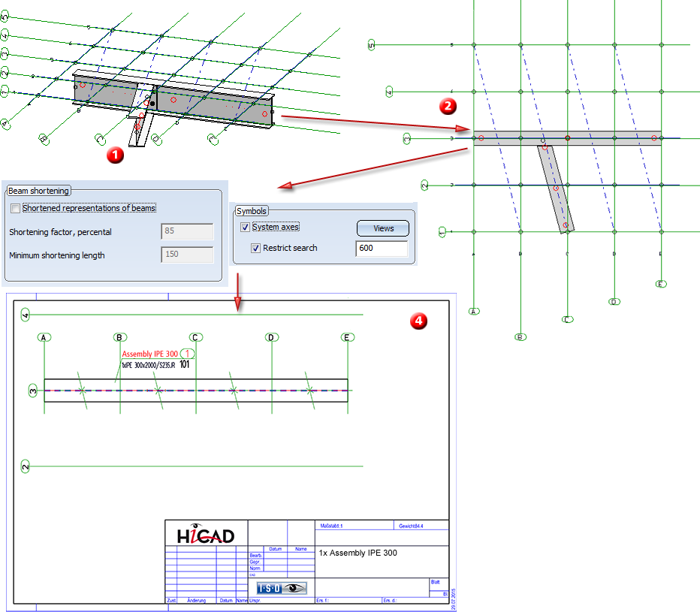Click red step marker 4

[x=418, y=321]
